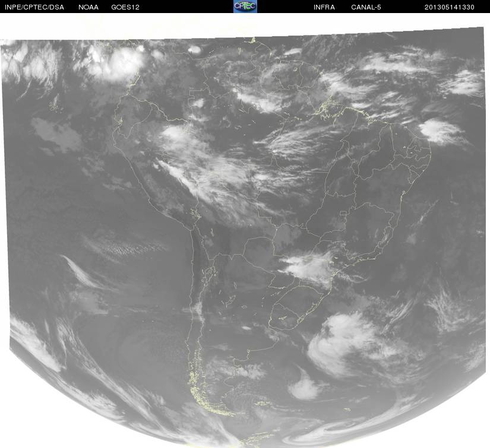Click the NOAA label in header
The image size is (490, 448).
(x=88, y=7)
